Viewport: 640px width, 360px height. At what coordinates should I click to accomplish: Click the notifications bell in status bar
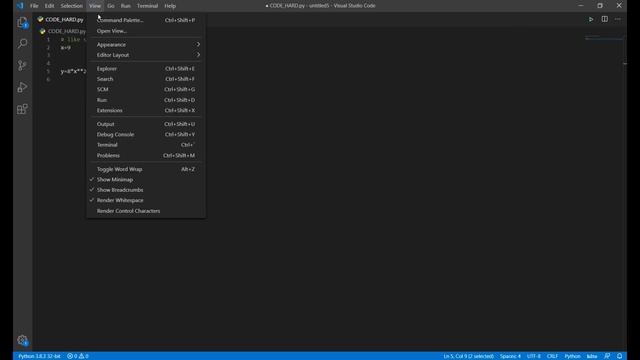620,356
